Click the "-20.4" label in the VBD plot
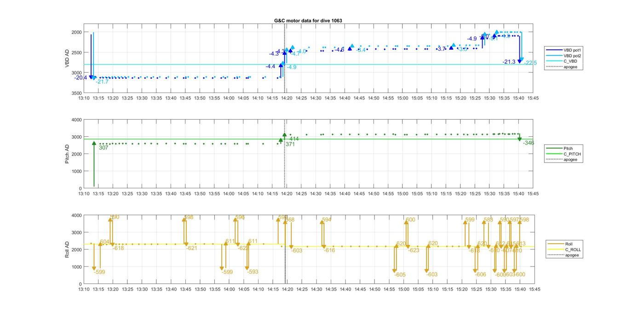 pos(80,78)
